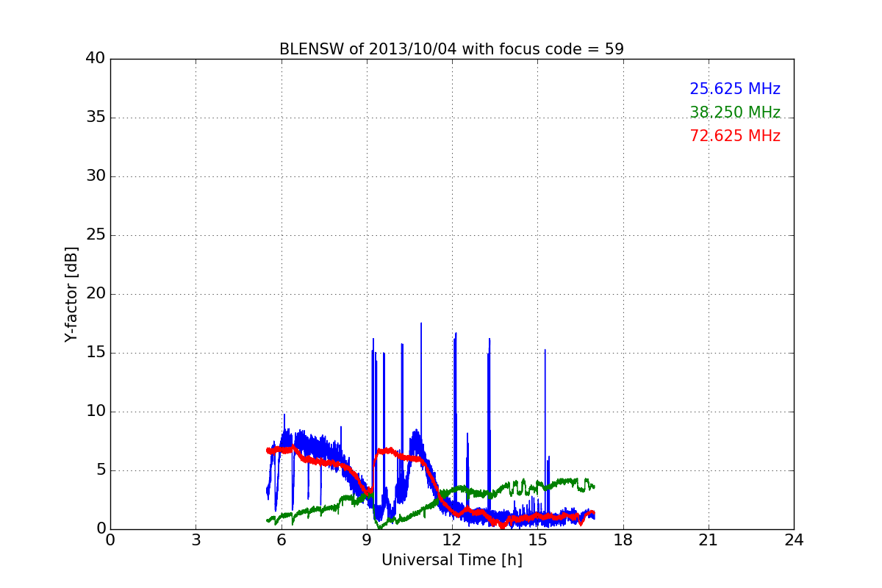Click the x-axis tick label '3'
This screenshot has height=588, width=882.
click(x=196, y=540)
